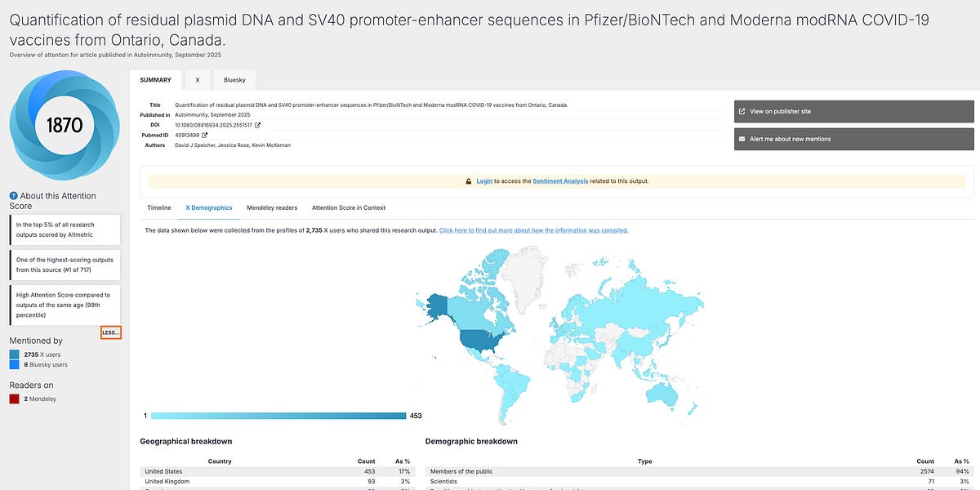980x490 pixels.
Task: Click the DOI 10.1080/08916934.2025.2551517 link
Action: pos(213,125)
